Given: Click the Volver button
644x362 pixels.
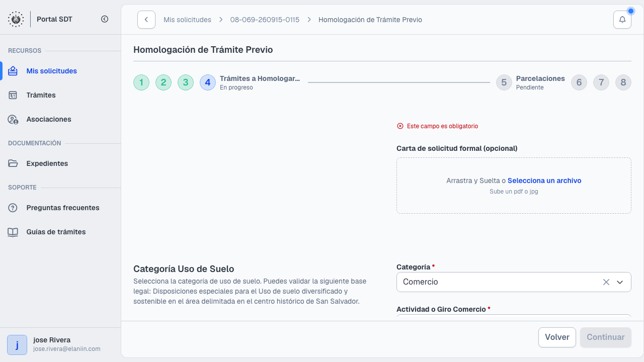Looking at the screenshot, I should pos(557,337).
